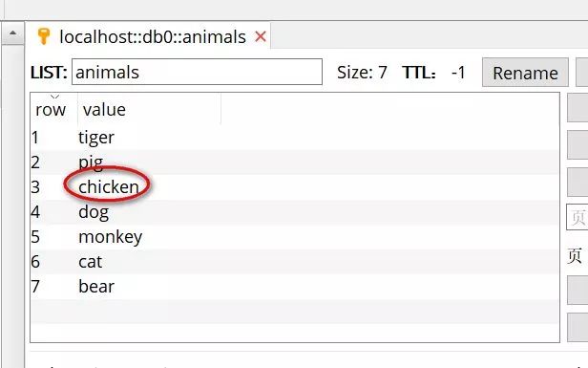
Task: Select the dog row in list
Action: coord(295,212)
